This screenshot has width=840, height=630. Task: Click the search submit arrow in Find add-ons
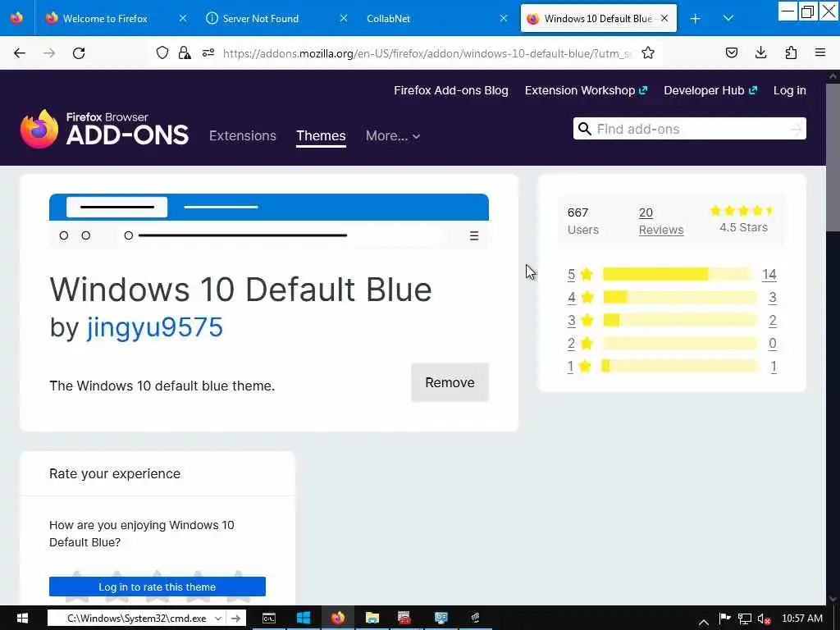coord(797,129)
